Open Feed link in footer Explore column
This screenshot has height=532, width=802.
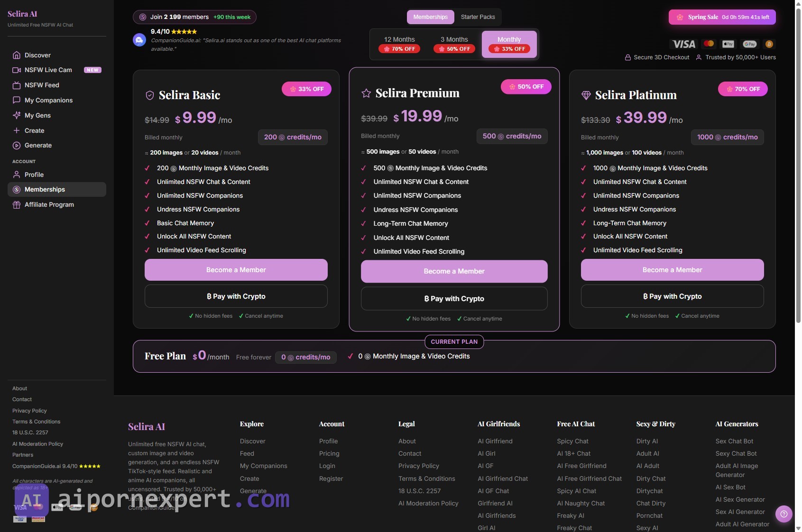pyautogui.click(x=247, y=454)
